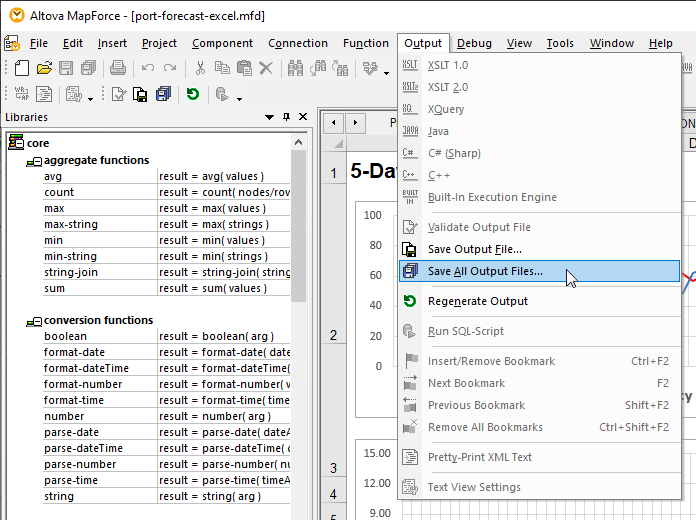Click the green Regenerate Output toolbar icon
Screen dimensions: 696x520
[192, 95]
